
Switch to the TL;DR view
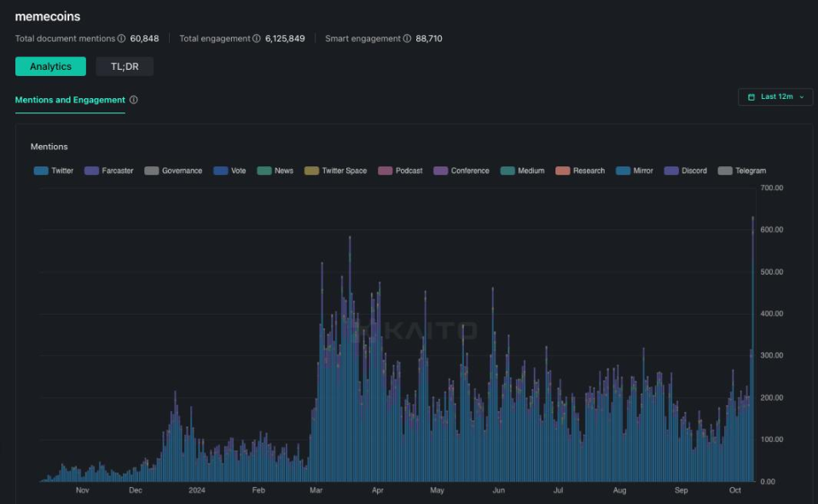[125, 67]
